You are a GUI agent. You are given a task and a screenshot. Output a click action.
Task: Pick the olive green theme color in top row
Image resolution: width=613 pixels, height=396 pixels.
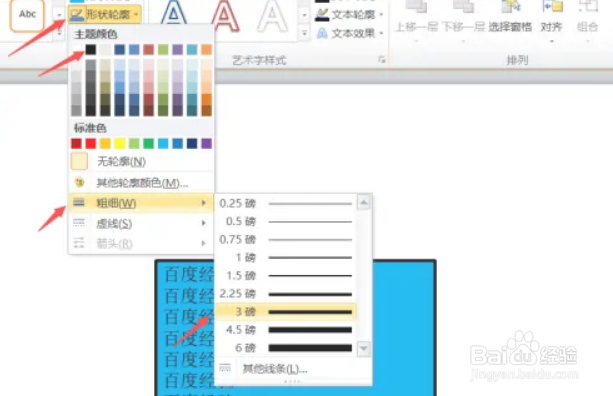coord(163,49)
